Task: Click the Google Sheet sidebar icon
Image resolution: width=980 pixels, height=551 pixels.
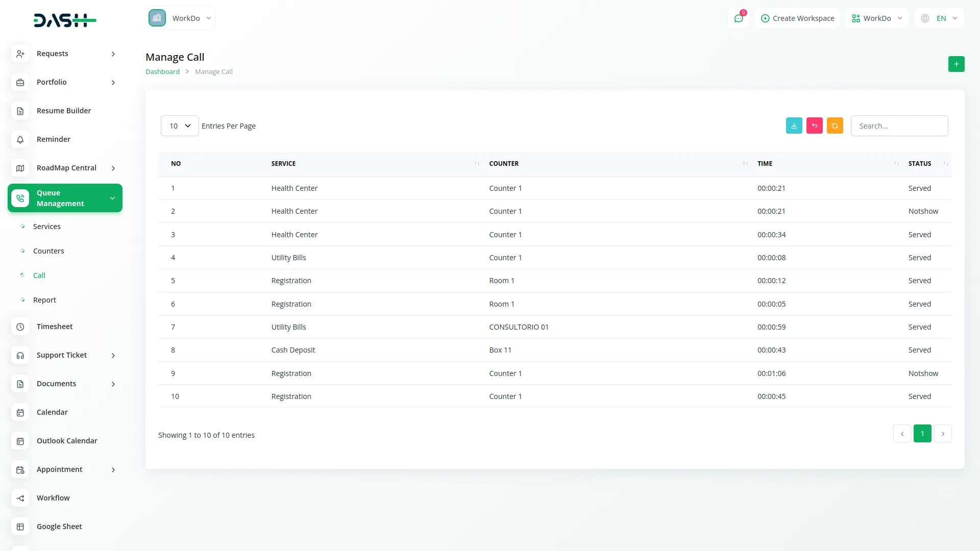Action: tap(20, 527)
